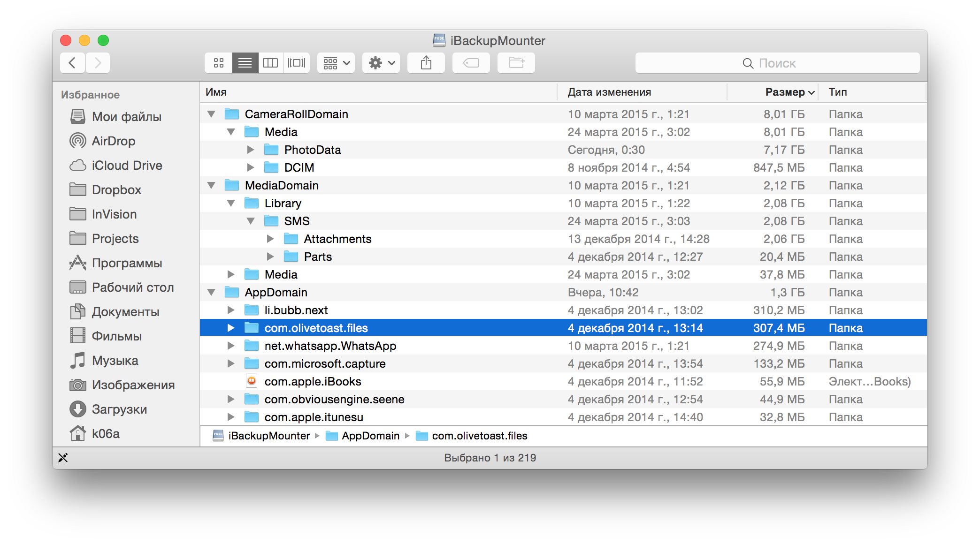Viewport: 980px width, 544px height.
Task: Go back with the back arrow
Action: tap(72, 63)
